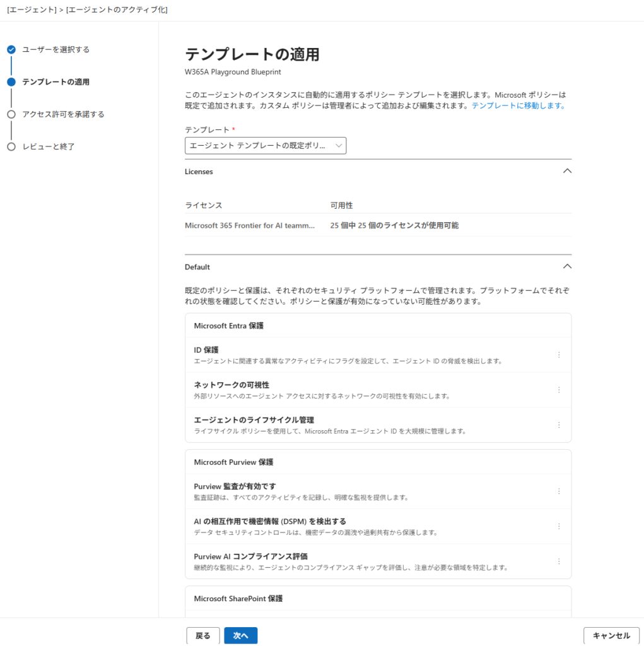Click the [エージェントのアクティブ化] breadcrumb

click(117, 9)
